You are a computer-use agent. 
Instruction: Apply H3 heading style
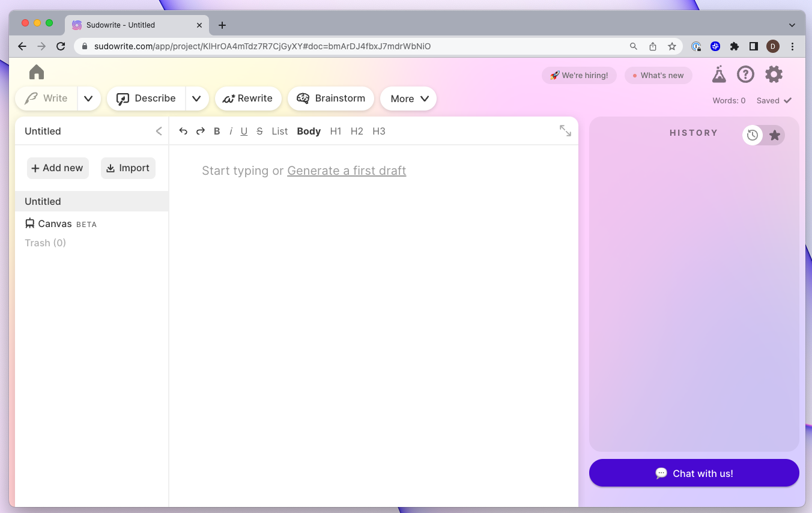pos(379,131)
